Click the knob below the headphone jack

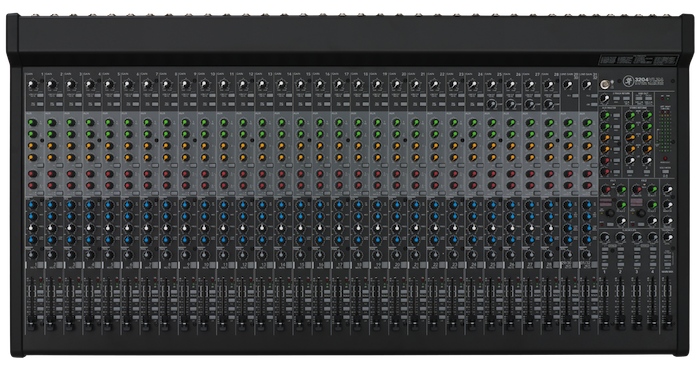[604, 98]
